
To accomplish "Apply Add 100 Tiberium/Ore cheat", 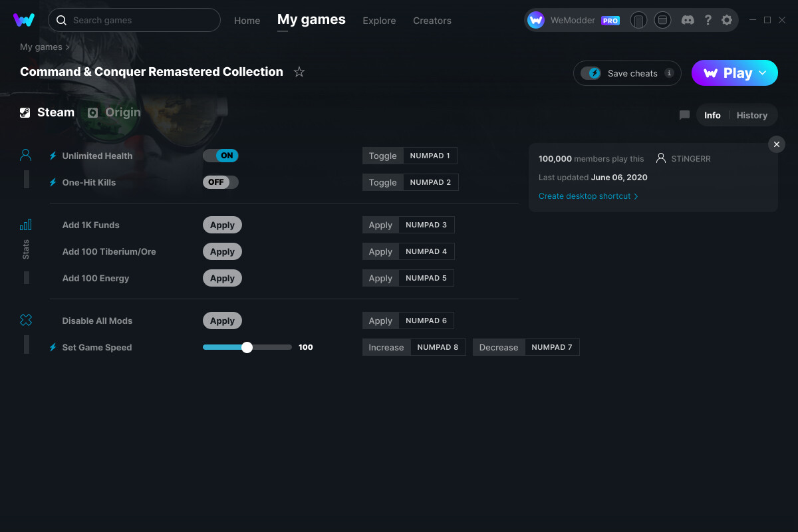I will point(222,251).
